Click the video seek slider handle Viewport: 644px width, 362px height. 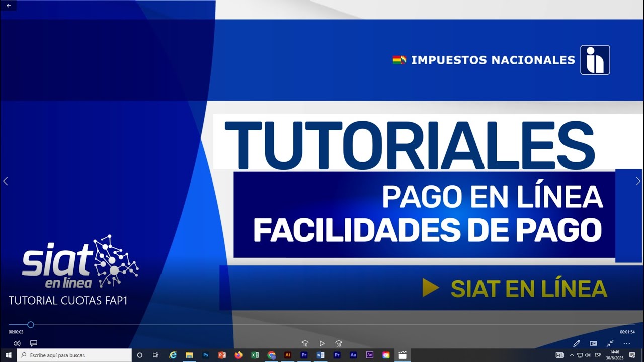pyautogui.click(x=30, y=325)
